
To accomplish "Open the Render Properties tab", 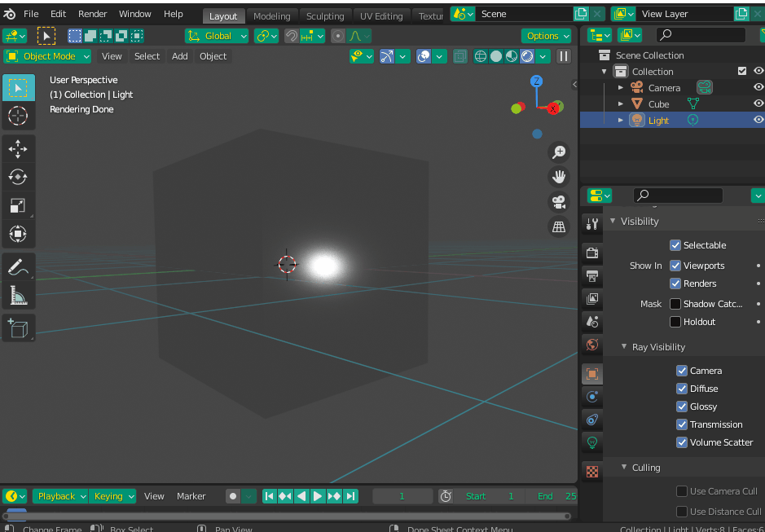I will (x=591, y=253).
